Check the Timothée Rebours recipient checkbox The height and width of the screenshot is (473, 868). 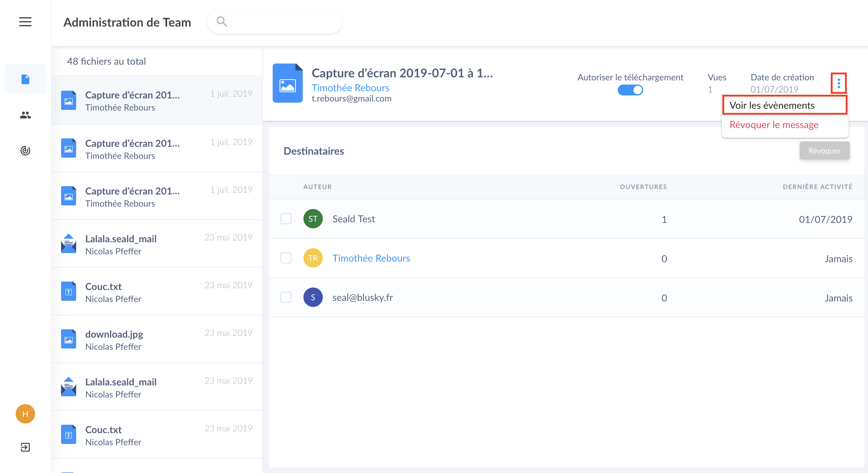pos(286,258)
